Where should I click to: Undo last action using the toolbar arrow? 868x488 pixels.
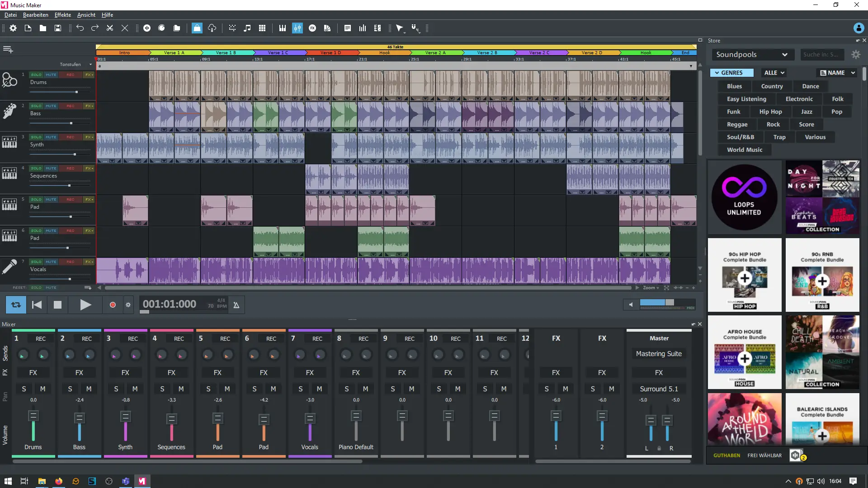coord(80,28)
